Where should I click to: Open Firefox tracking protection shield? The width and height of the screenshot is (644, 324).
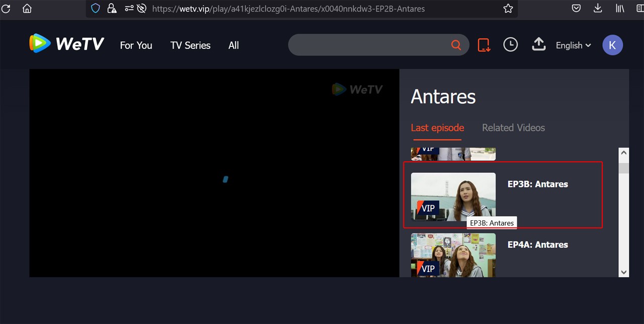[96, 9]
